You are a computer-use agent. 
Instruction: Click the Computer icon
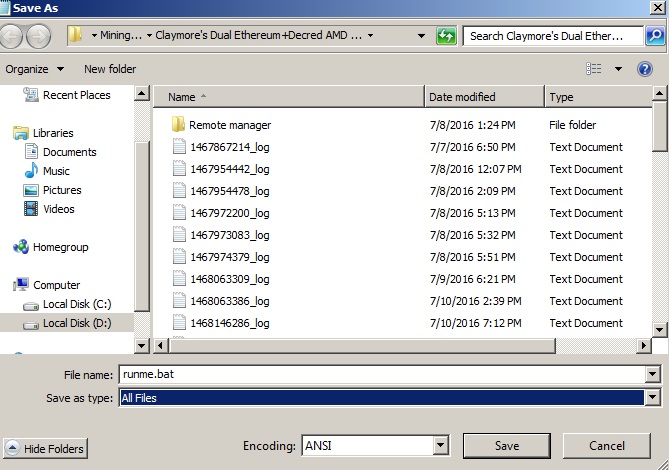[x=20, y=284]
